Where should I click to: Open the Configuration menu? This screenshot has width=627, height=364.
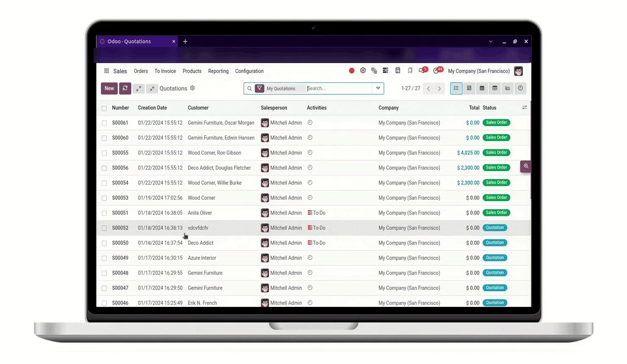(249, 71)
